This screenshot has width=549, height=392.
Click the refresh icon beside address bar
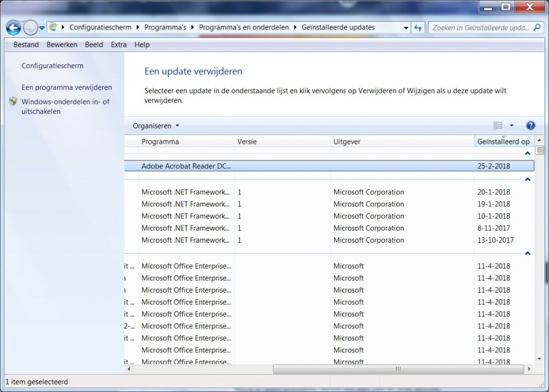(x=418, y=27)
